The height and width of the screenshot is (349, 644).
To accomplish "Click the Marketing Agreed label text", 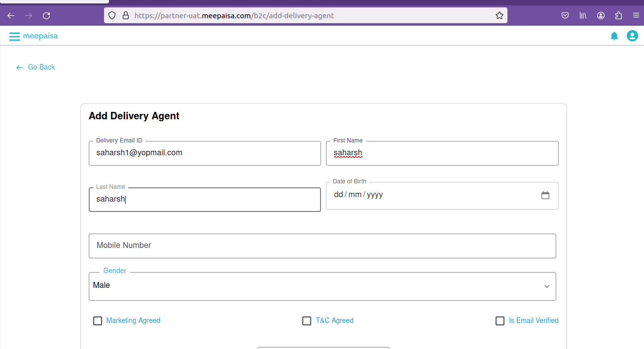I will (x=133, y=320).
